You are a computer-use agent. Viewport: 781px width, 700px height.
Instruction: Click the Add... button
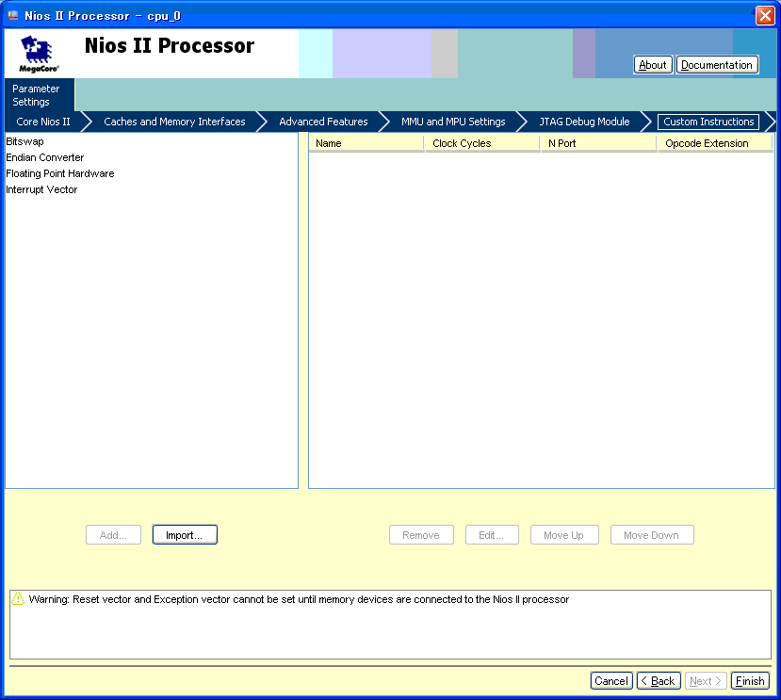(114, 535)
